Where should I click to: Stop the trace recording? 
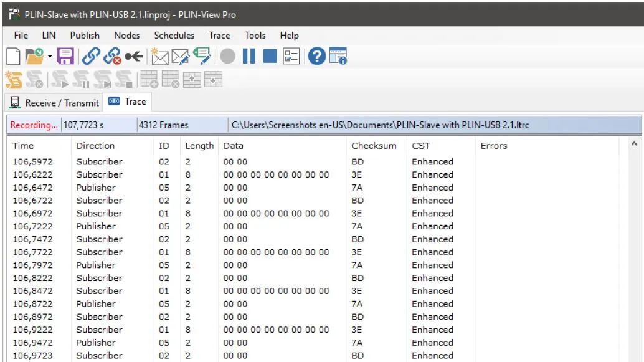[270, 56]
